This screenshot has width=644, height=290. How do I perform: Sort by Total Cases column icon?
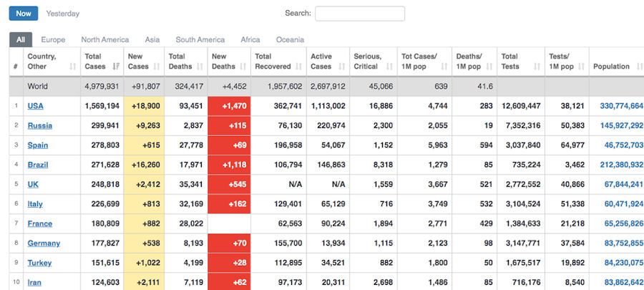pyautogui.click(x=114, y=67)
